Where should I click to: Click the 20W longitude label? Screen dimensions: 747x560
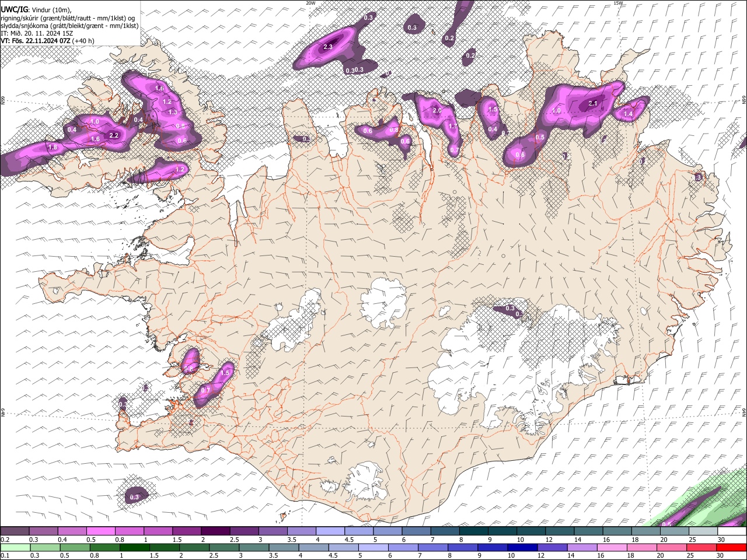(x=310, y=3)
